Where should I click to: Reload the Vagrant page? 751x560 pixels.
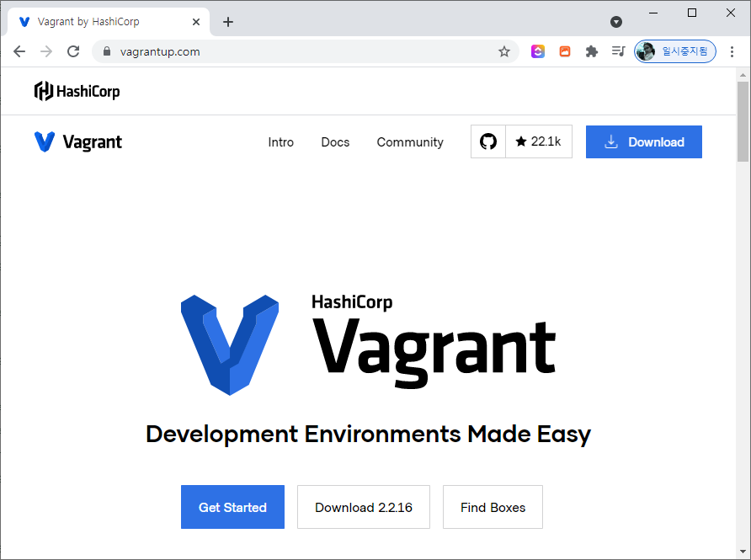pyautogui.click(x=73, y=51)
